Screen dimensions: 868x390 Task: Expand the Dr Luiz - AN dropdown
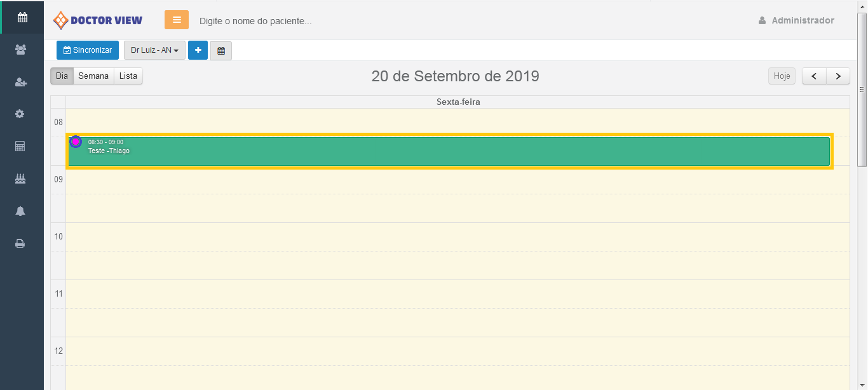pyautogui.click(x=154, y=50)
